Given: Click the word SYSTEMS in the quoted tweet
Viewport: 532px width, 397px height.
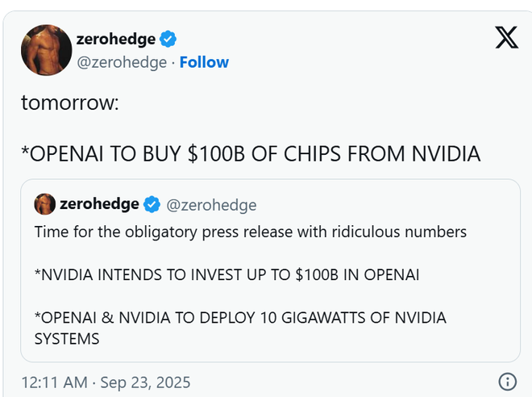Looking at the screenshot, I should click(67, 339).
